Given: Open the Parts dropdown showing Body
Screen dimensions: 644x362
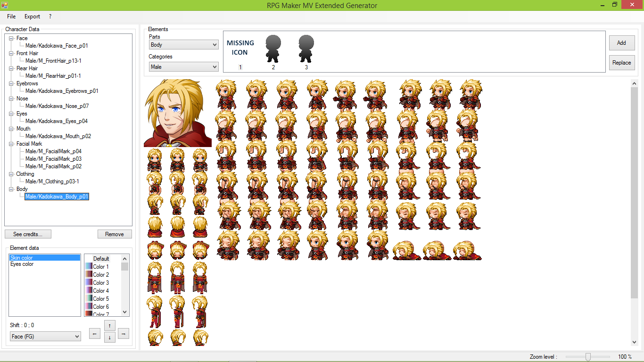Looking at the screenshot, I should (x=184, y=45).
